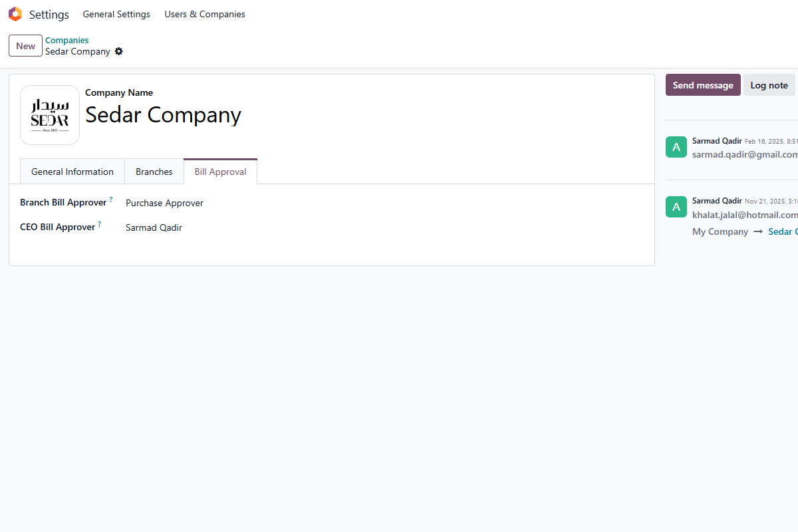Click the Send message button

click(x=702, y=84)
